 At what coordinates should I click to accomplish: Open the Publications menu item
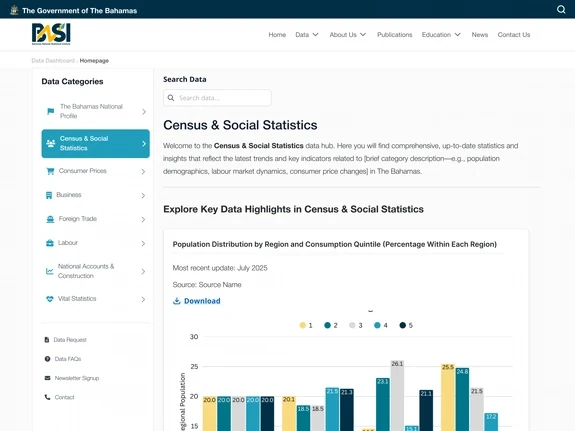[x=395, y=34]
